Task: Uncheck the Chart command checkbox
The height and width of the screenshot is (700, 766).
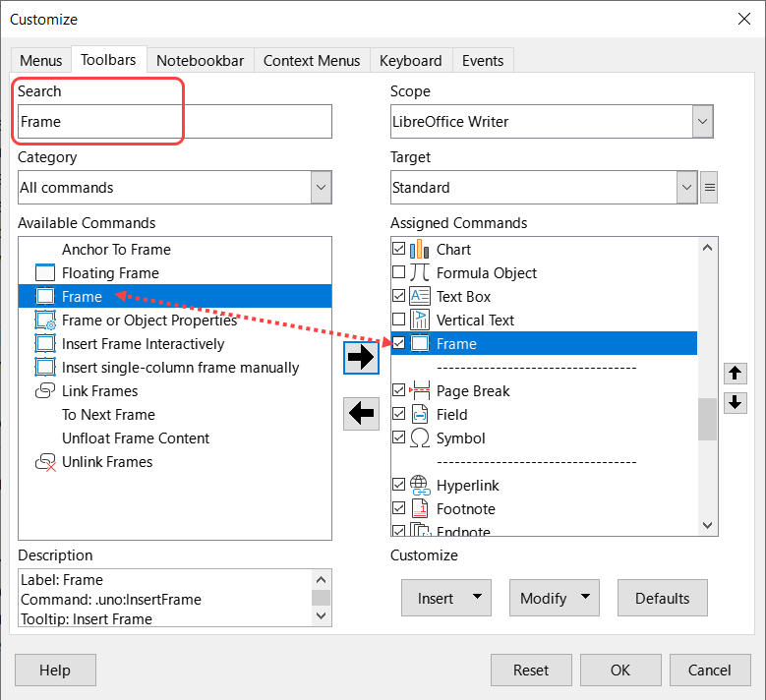Action: point(398,249)
